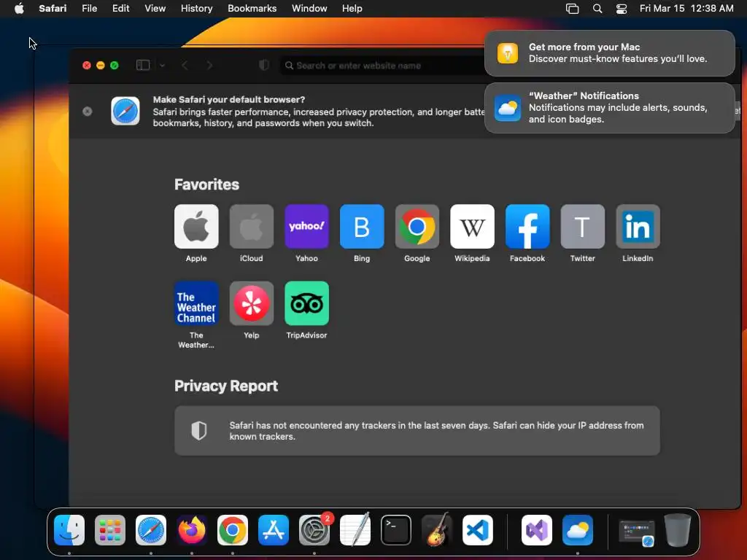Open the Yahoo favorite tile

(x=307, y=226)
